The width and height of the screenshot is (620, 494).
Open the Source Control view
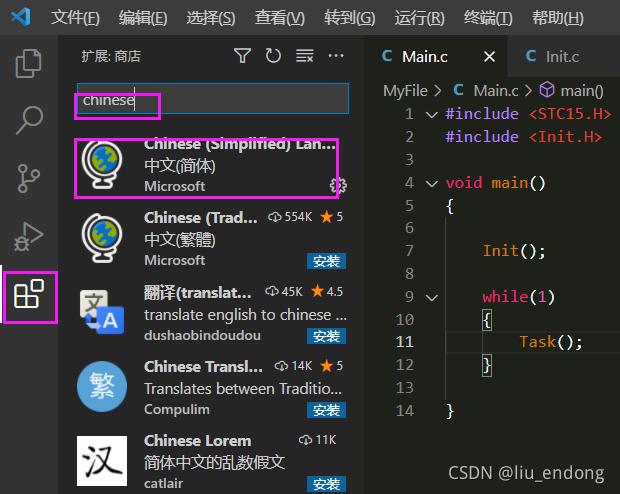click(28, 178)
